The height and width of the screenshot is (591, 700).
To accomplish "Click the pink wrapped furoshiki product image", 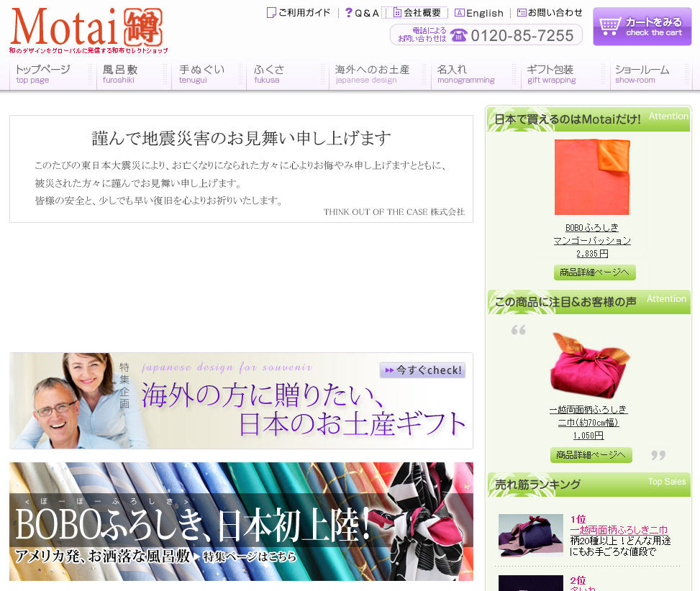I will (589, 365).
